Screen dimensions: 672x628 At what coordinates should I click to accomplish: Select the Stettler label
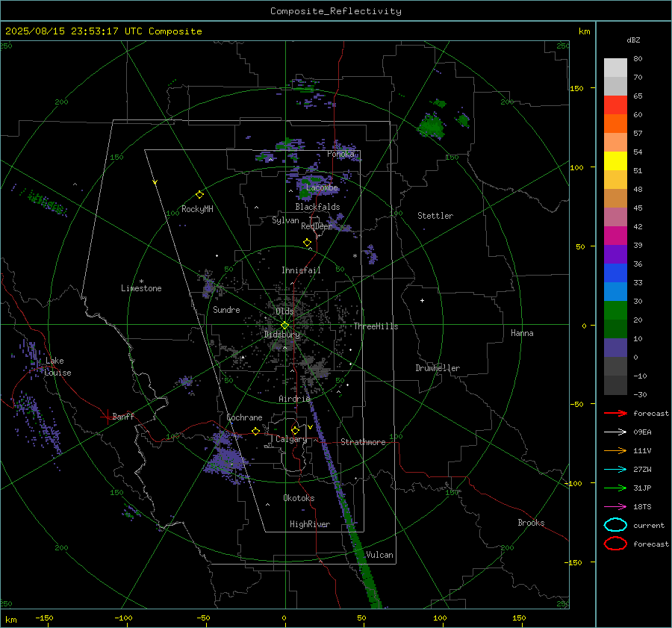[435, 216]
